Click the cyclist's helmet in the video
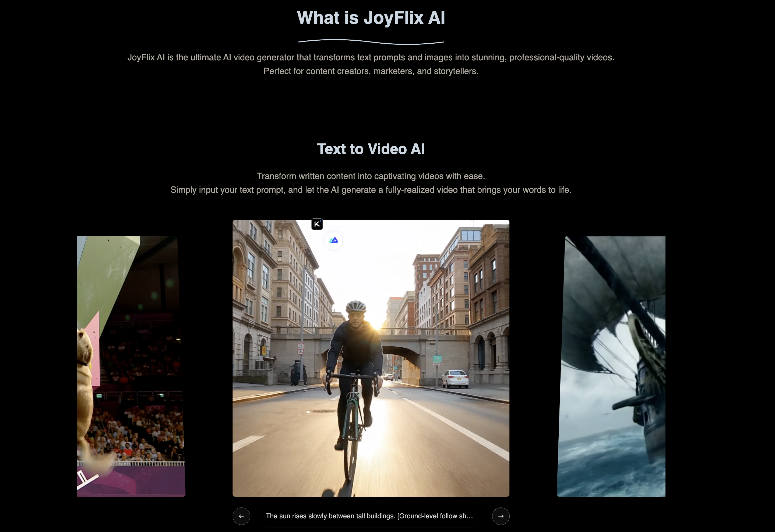The image size is (775, 532). point(356,306)
